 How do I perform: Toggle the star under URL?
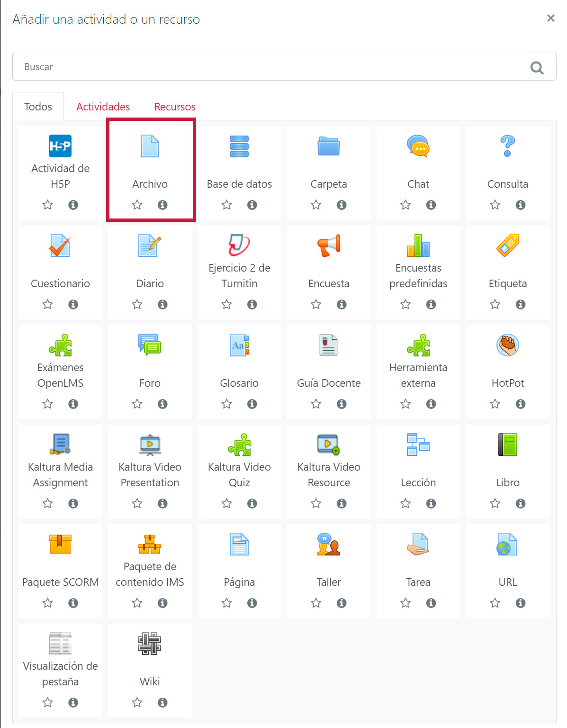coord(495,603)
